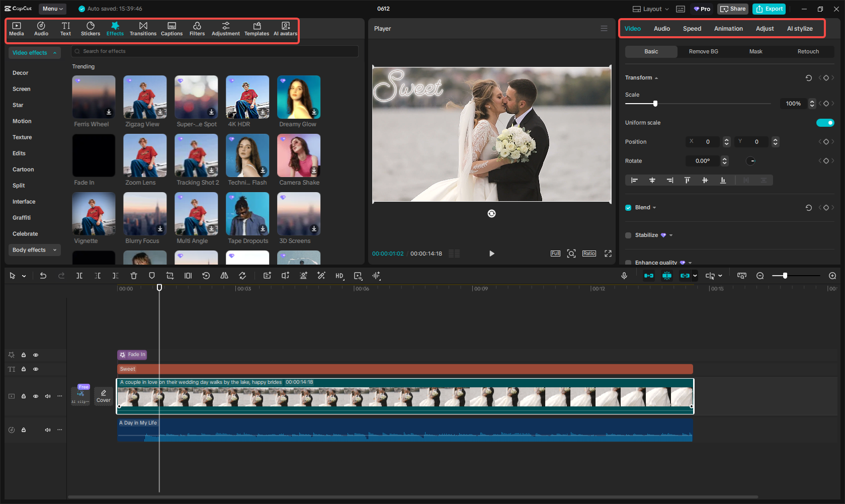Collapse the Video effects dropdown in the sidebar

[55, 52]
